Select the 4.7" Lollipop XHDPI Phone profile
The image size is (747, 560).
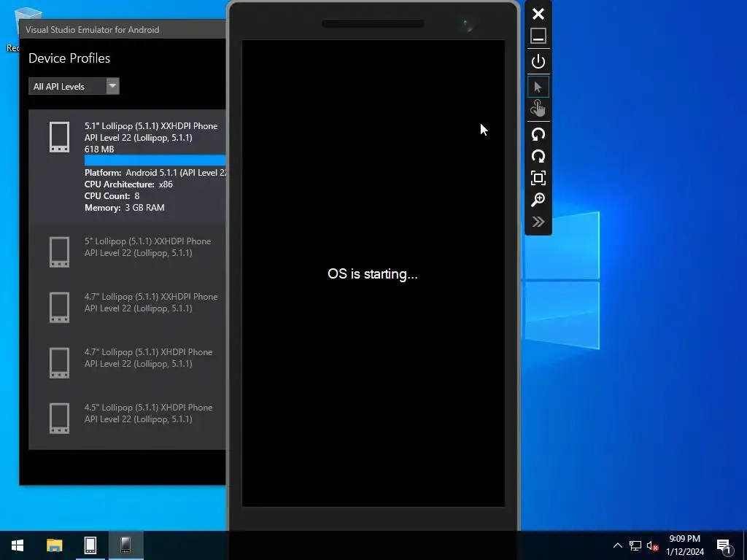(x=127, y=363)
